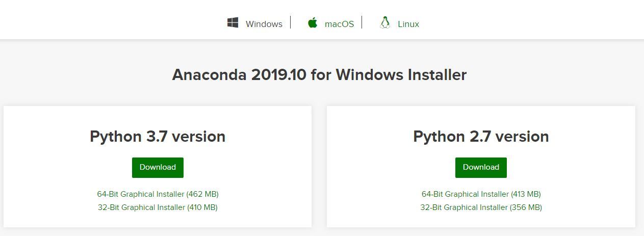This screenshot has height=236, width=644.
Task: Click the Anaconda 2019.10 for Windows Installer heading
Action: point(319,75)
